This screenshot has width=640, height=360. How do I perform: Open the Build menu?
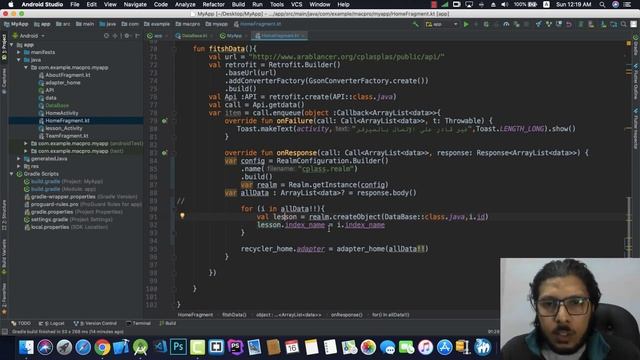tap(238, 4)
